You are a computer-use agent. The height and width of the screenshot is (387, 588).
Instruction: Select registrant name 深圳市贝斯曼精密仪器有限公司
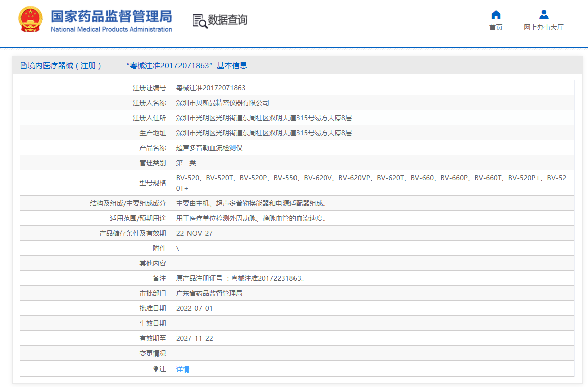click(x=223, y=102)
